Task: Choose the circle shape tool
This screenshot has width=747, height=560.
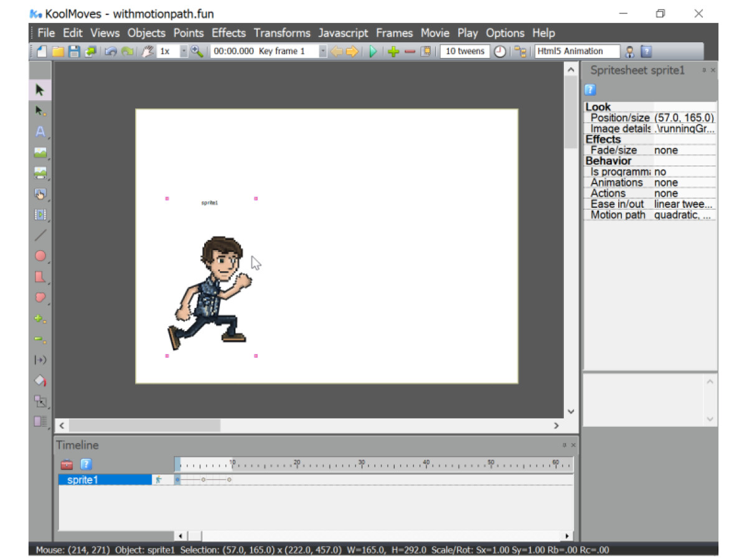Action: point(40,256)
